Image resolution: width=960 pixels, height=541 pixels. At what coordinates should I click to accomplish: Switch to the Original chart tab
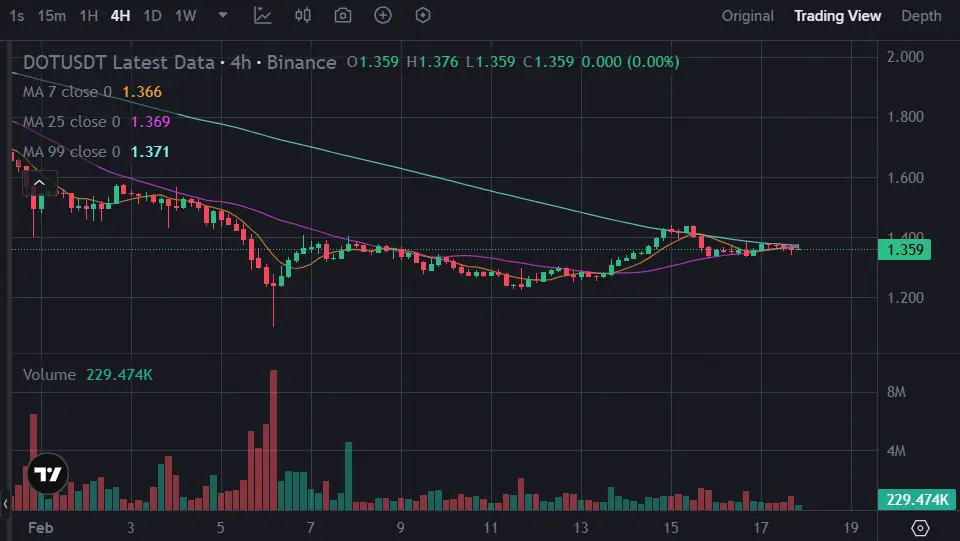point(748,16)
